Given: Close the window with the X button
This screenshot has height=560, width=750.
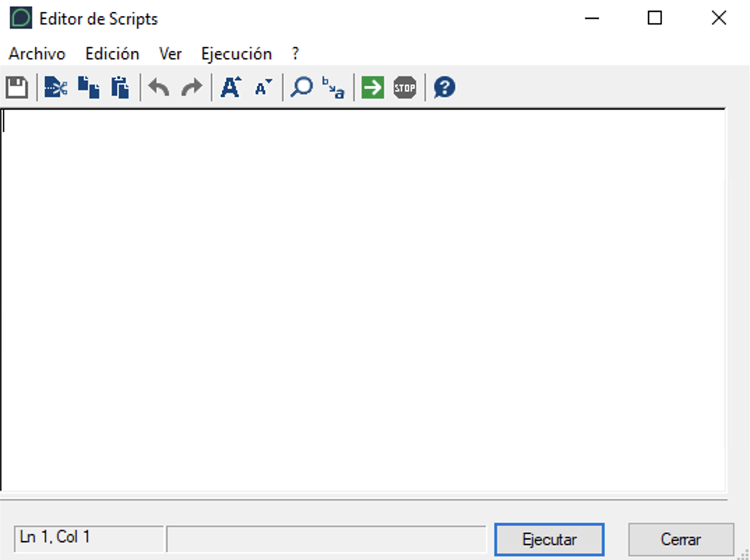Looking at the screenshot, I should 719,18.
